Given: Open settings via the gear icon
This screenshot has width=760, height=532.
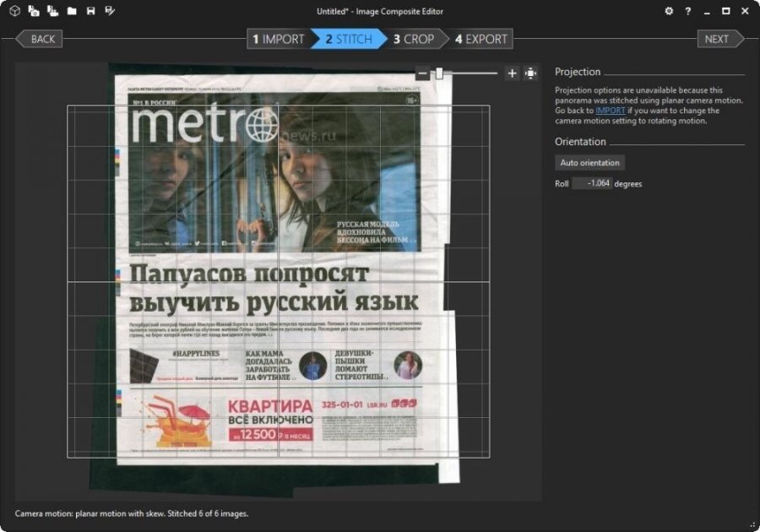Looking at the screenshot, I should point(669,11).
